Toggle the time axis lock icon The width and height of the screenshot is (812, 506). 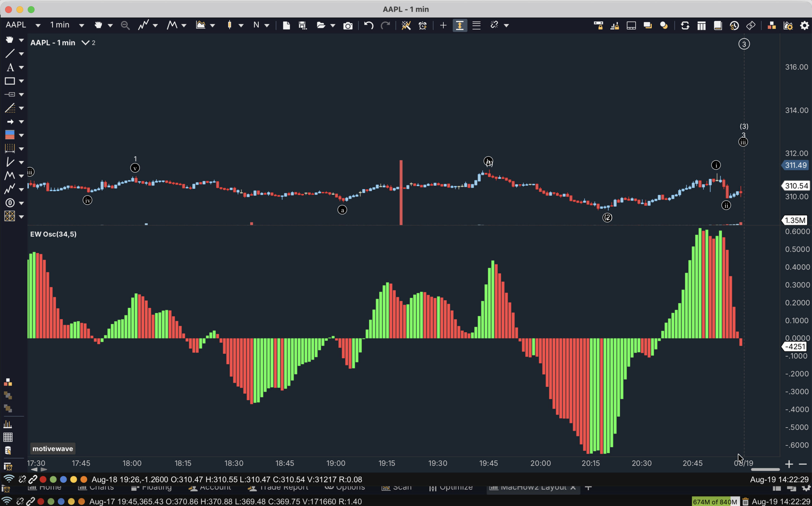(598, 25)
